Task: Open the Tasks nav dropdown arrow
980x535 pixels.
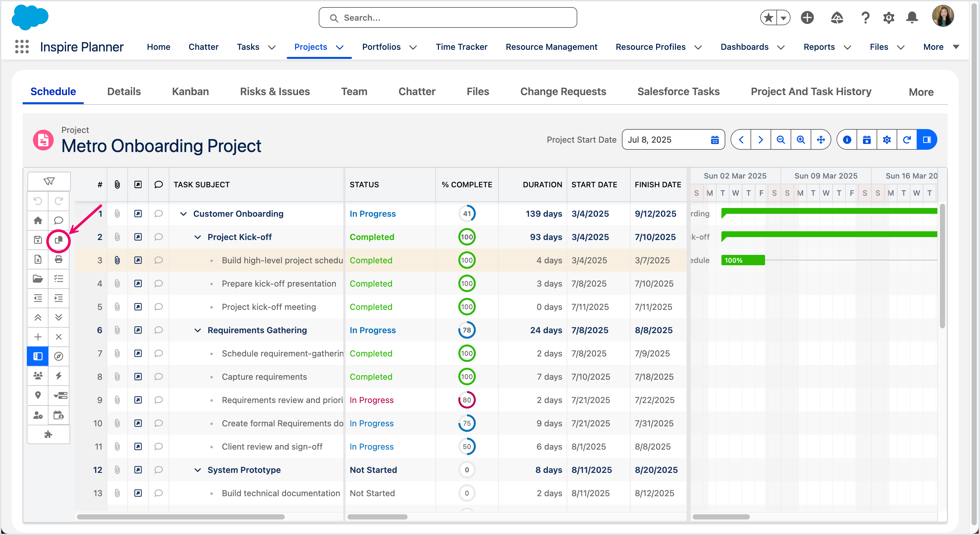Action: pyautogui.click(x=272, y=47)
